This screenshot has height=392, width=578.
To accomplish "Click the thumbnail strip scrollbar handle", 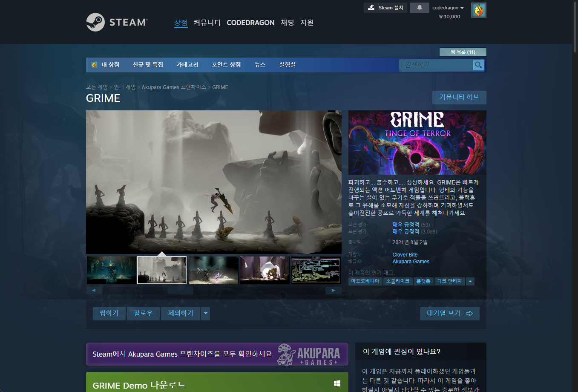I will click(x=181, y=290).
